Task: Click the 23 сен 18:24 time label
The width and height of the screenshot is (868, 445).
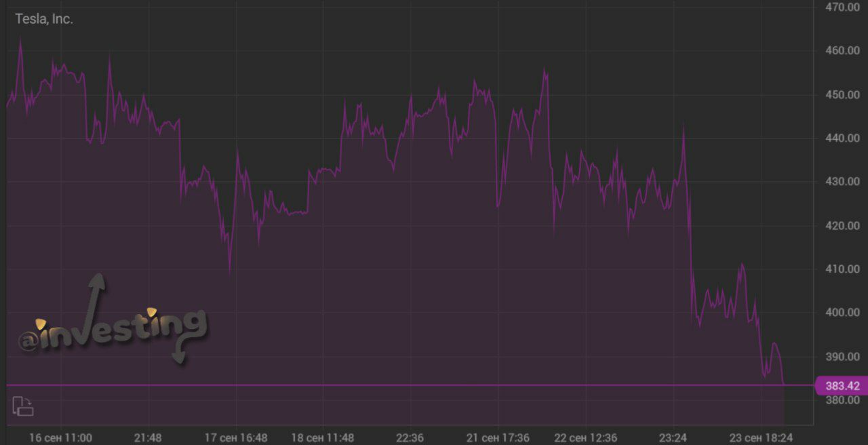Action: coord(761,438)
